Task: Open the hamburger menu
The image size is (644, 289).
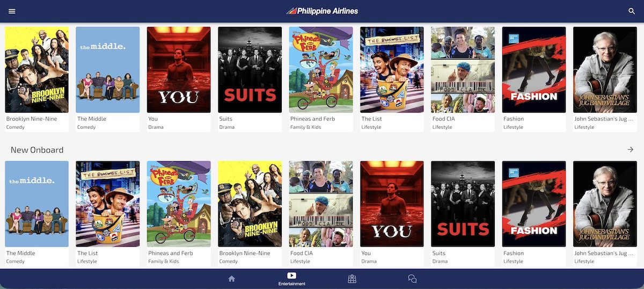Action: click(x=12, y=11)
